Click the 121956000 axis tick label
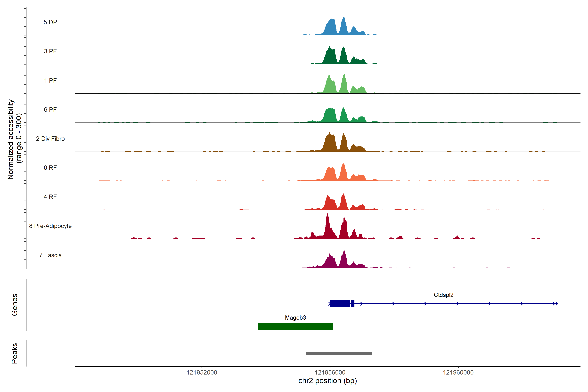 (330, 373)
